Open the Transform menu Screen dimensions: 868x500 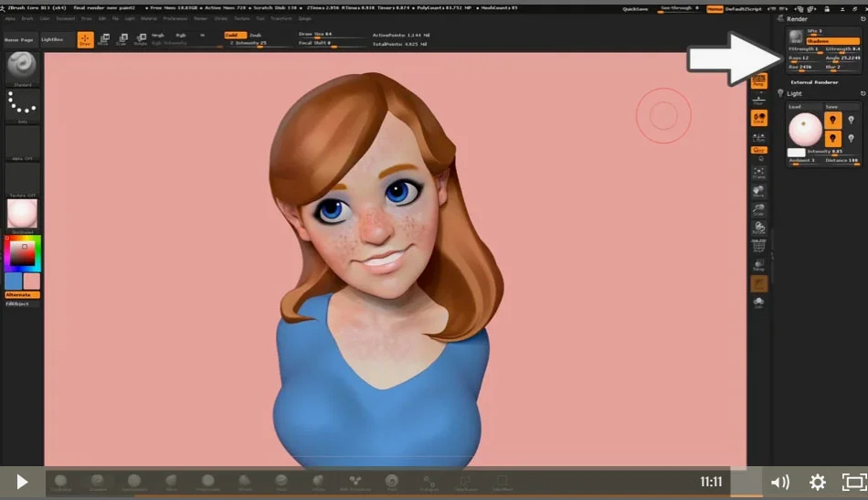(281, 18)
